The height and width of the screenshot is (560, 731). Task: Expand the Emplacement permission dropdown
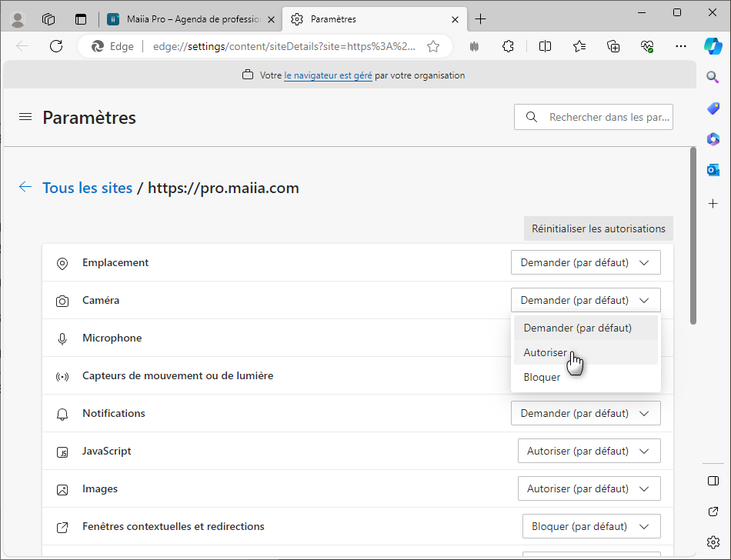[586, 263]
